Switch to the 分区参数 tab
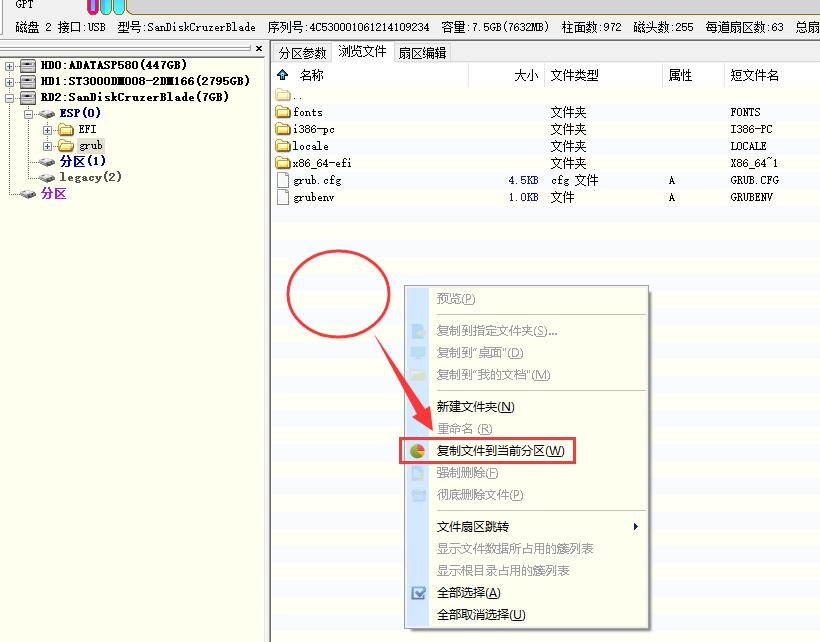Viewport: 820px width, 642px height. coord(302,53)
